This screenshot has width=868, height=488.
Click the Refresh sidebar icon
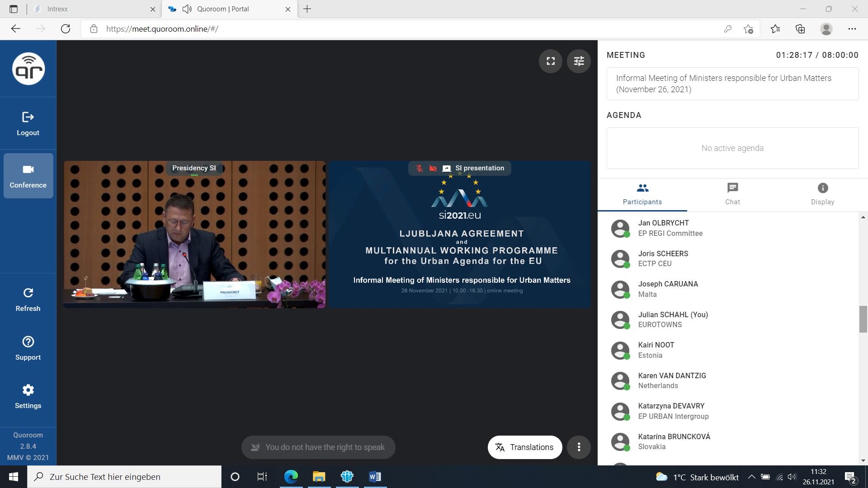28,299
